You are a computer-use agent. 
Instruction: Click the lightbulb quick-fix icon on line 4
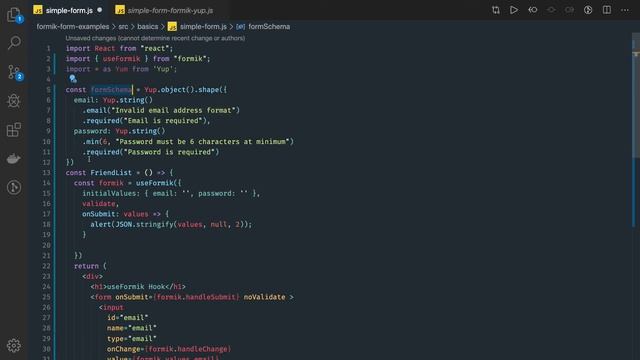73,79
